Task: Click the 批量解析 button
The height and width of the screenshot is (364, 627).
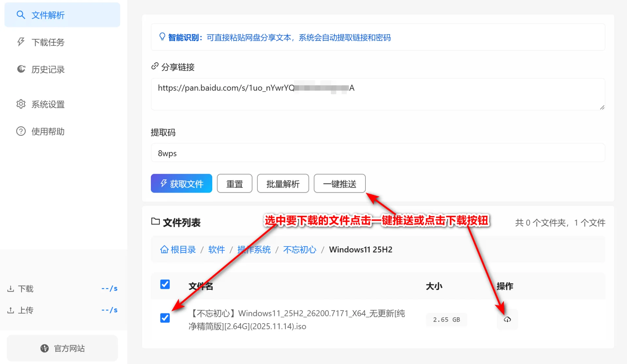Action: point(283,184)
